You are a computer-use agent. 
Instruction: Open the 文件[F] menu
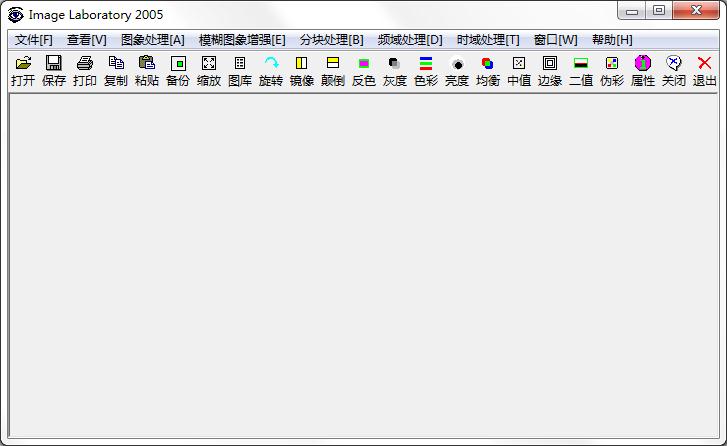point(33,40)
